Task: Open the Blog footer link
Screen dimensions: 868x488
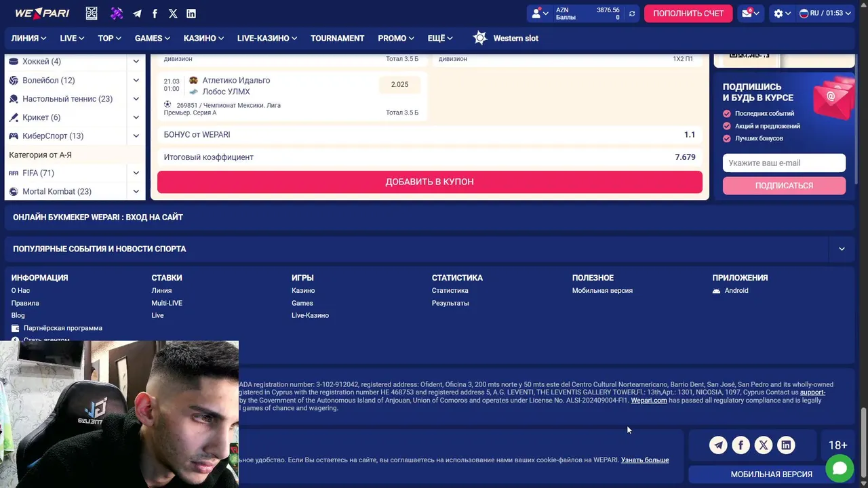Action: point(18,315)
